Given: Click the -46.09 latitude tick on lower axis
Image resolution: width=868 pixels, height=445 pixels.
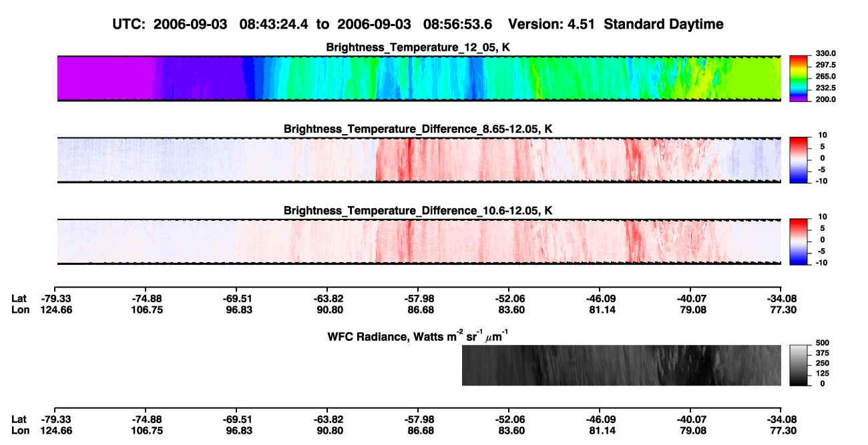Looking at the screenshot, I should pyautogui.click(x=599, y=420).
